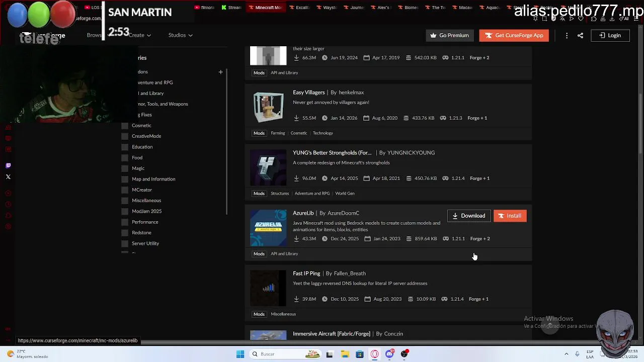Click the Go Premium button

[x=449, y=35]
